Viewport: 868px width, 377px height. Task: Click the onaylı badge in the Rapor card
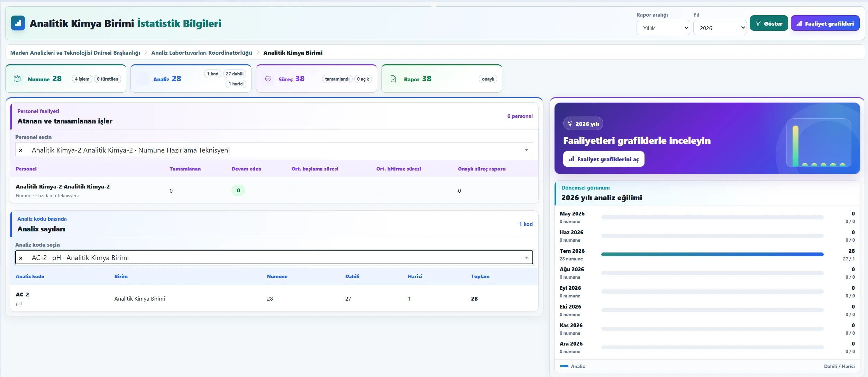pos(488,79)
